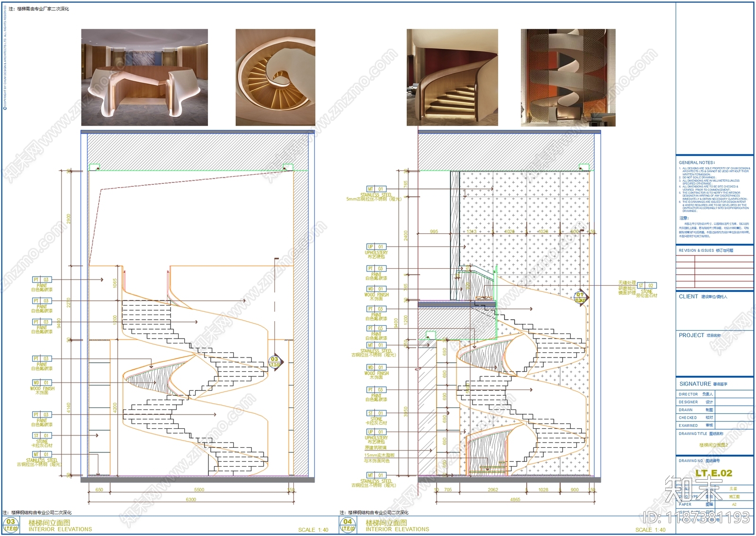Click the 650 dimension under the left elevation

click(99, 490)
